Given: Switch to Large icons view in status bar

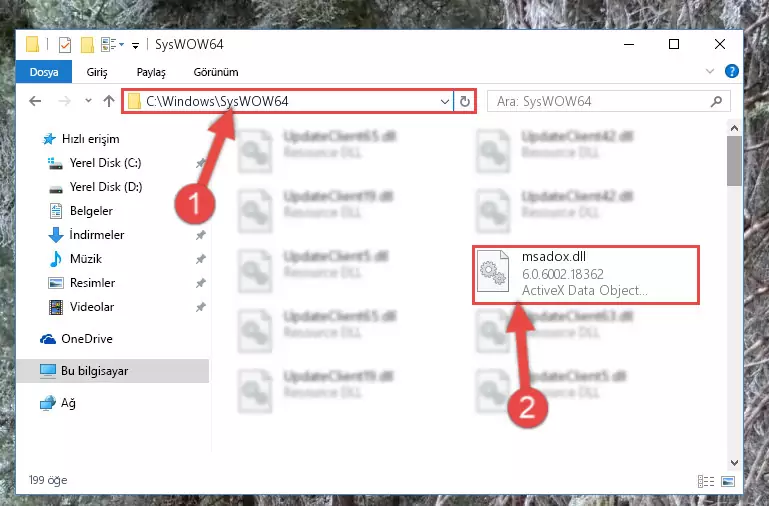Looking at the screenshot, I should click(x=728, y=481).
